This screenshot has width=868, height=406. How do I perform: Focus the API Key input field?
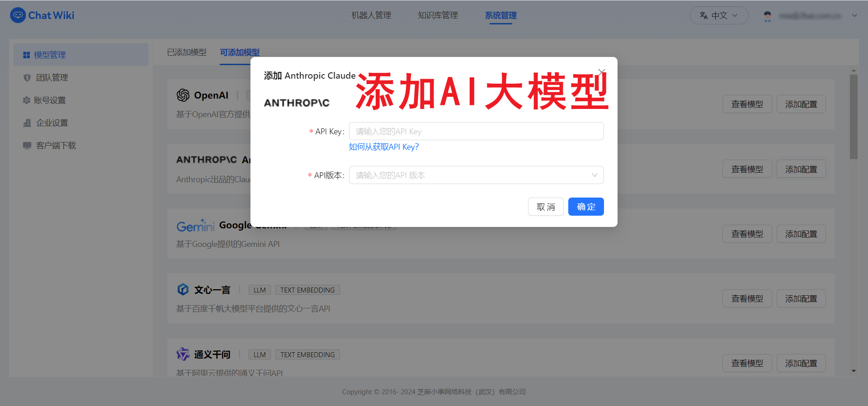(476, 131)
